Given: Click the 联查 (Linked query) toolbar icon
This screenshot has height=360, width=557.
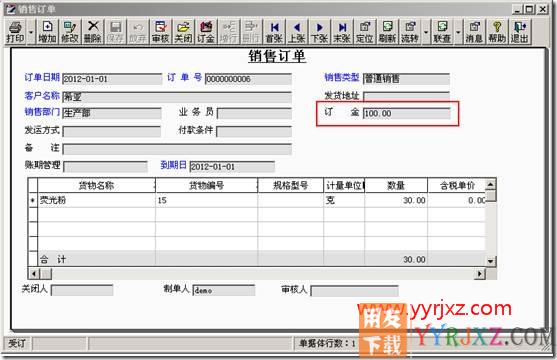Looking at the screenshot, I should pyautogui.click(x=442, y=32).
